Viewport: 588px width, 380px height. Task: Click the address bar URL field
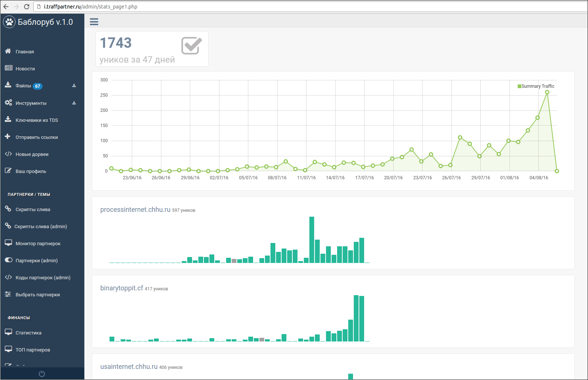coord(311,7)
